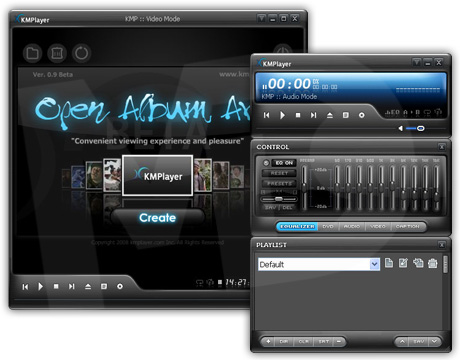Click the circular refresh icon in Video Mode
The image size is (460, 360).
(81, 53)
